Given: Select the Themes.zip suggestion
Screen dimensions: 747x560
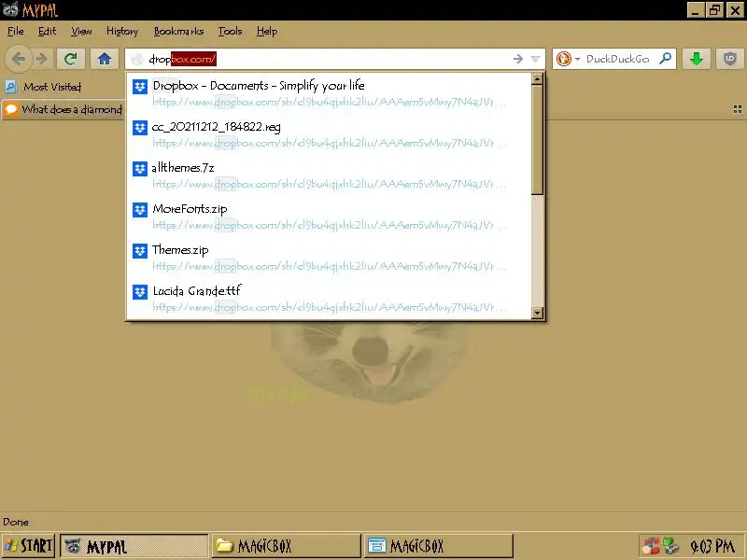Looking at the screenshot, I should tap(329, 258).
